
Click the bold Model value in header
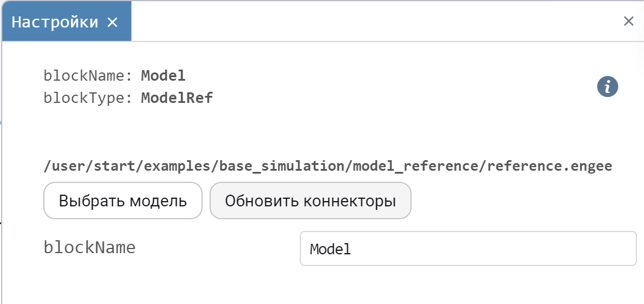(x=163, y=75)
